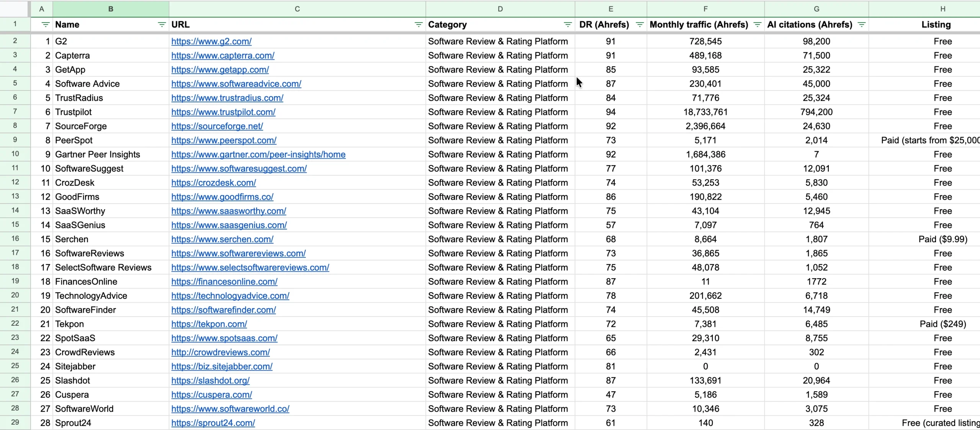This screenshot has height=430, width=980.
Task: Open the saasworthy.com link
Action: pyautogui.click(x=229, y=212)
